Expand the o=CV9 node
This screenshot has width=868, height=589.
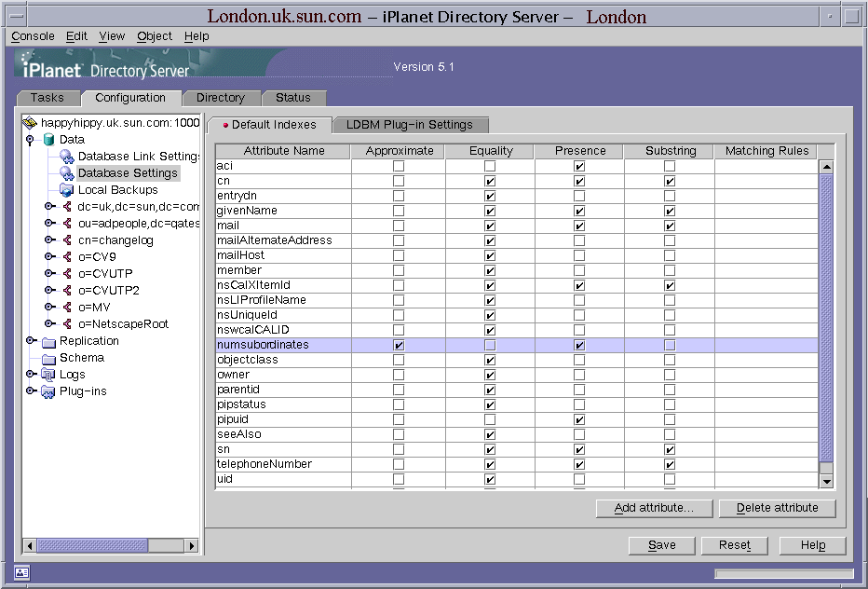(49, 256)
